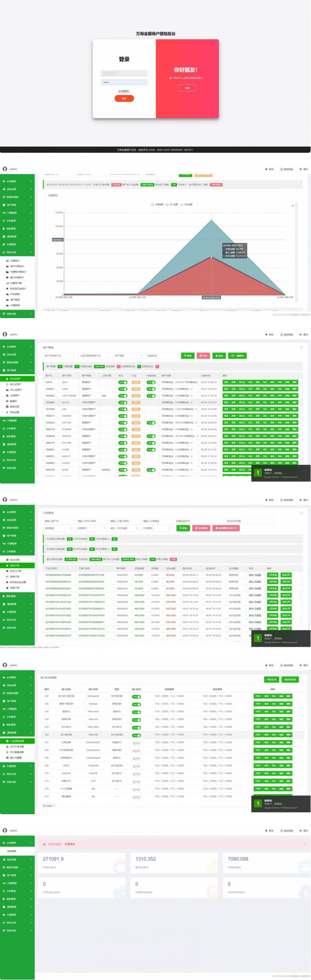Select 代理商交易统计 in financial analysis submenu
The height and width of the screenshot is (980, 311).
(18, 272)
